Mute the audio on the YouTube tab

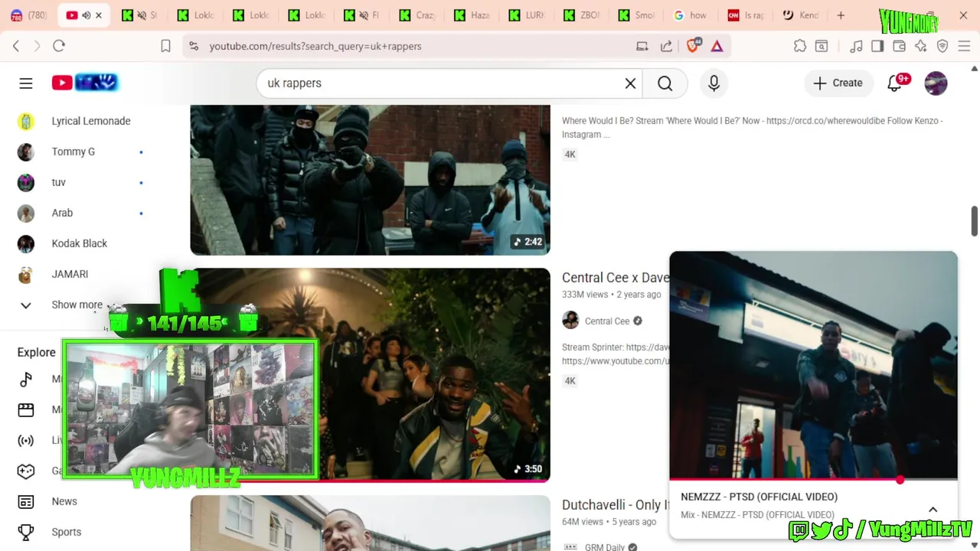point(86,15)
